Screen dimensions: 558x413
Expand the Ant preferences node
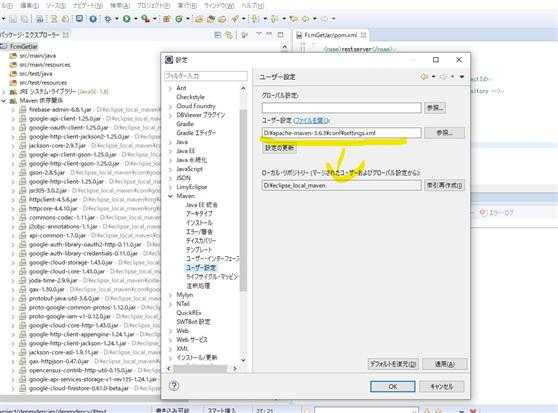[170, 88]
